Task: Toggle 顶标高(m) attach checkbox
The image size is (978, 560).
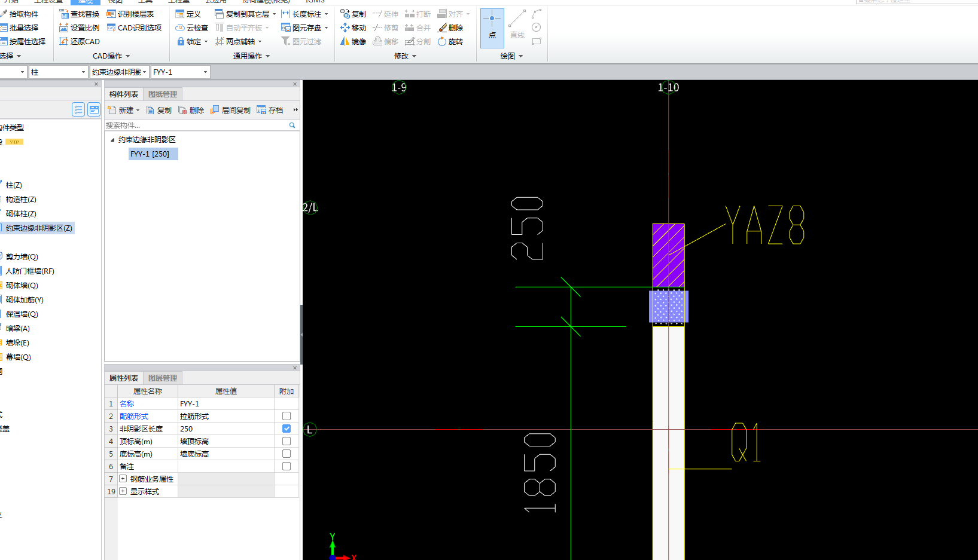Action: pos(287,441)
